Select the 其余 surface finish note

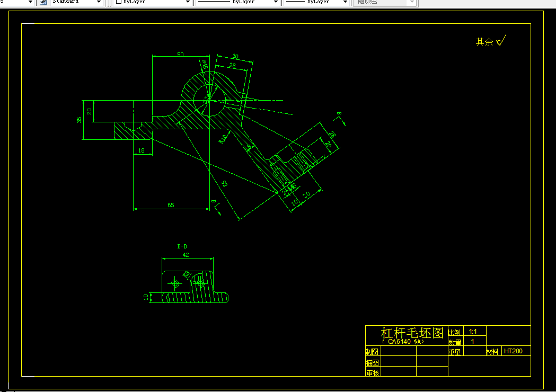tap(484, 42)
